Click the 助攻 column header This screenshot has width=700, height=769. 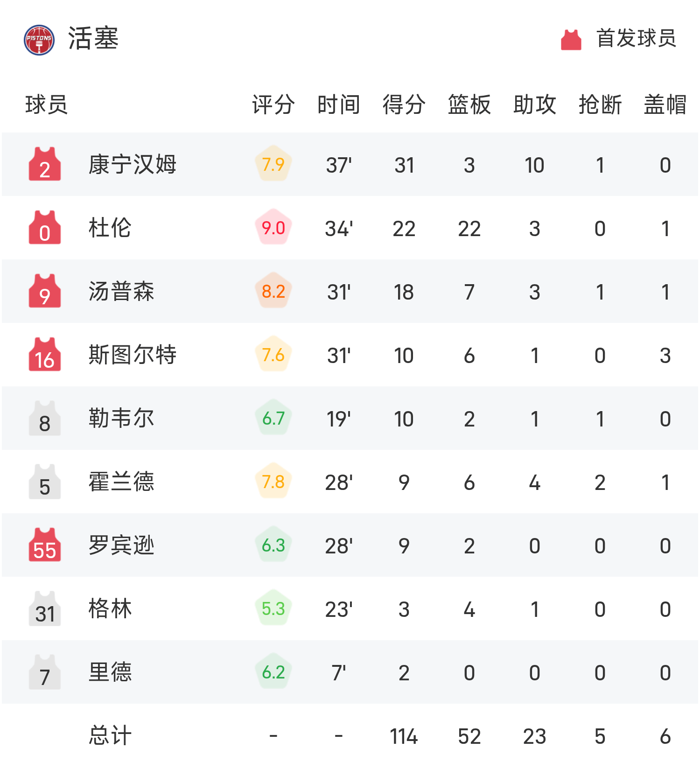[x=534, y=105]
